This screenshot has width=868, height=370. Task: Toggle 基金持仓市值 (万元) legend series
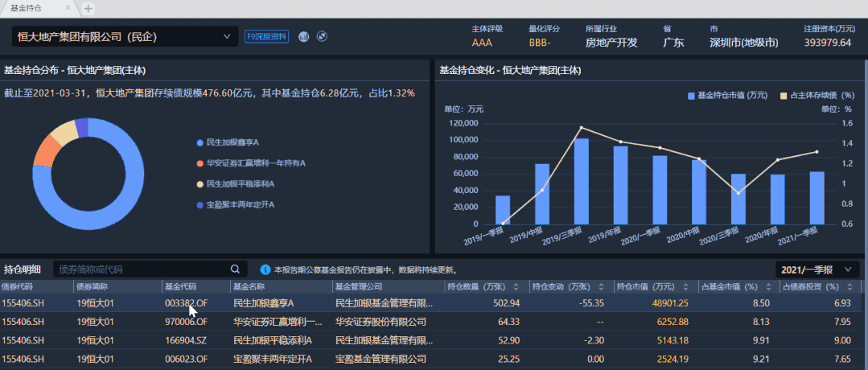727,95
